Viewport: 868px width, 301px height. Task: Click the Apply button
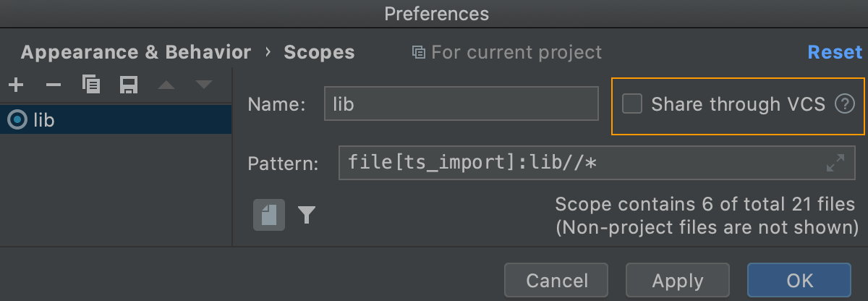678,281
